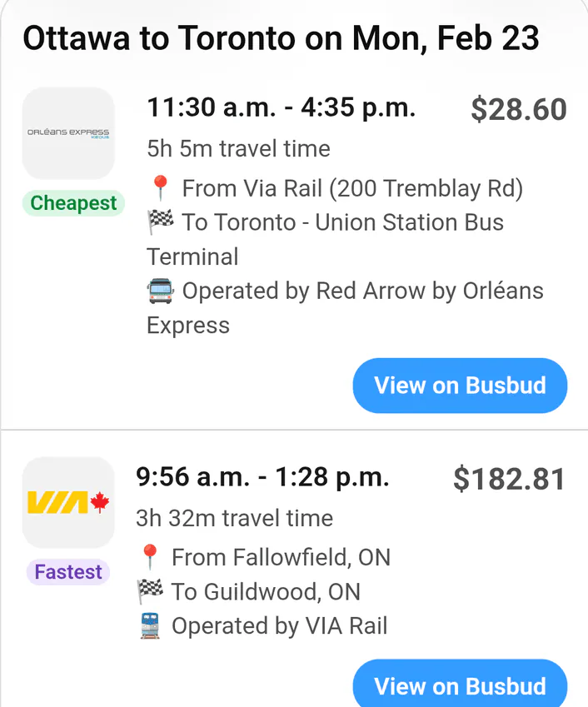
Task: Click the 3h 32m travel time label
Action: pyautogui.click(x=235, y=518)
